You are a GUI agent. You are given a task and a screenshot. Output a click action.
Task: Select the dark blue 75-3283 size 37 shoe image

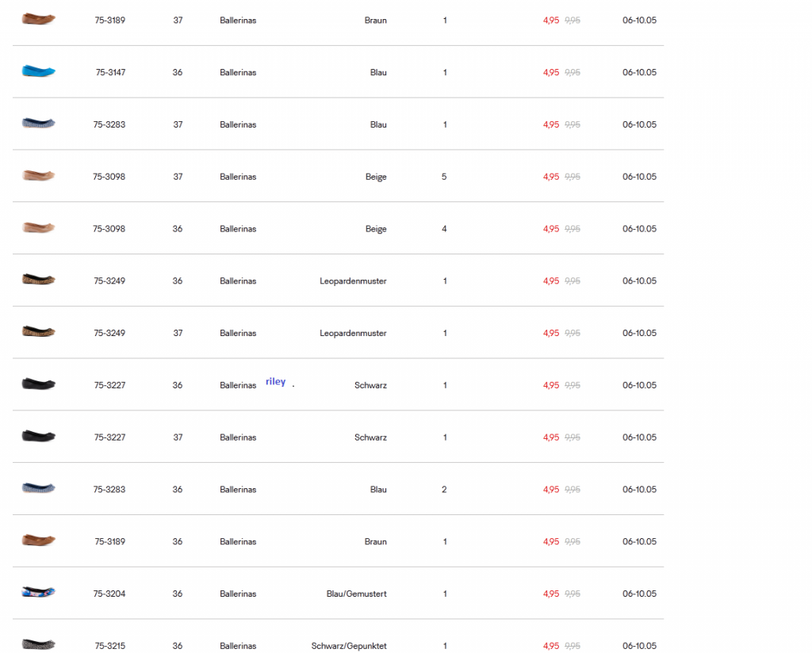coord(38,123)
